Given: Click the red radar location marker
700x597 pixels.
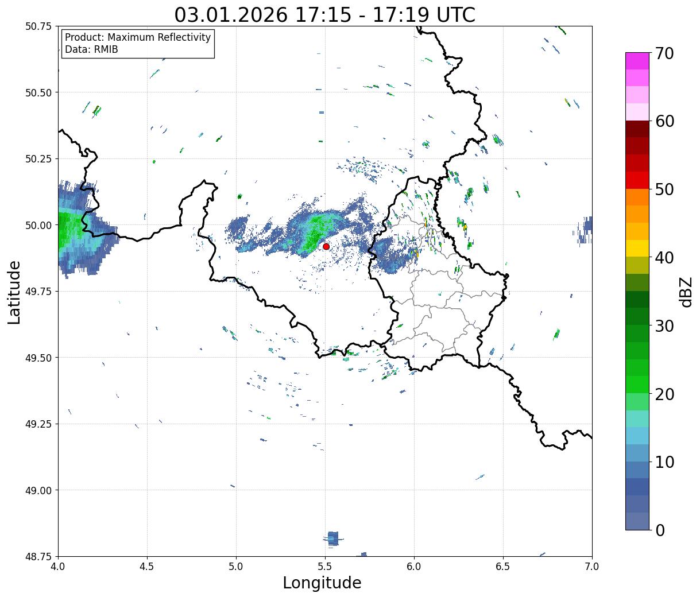Looking at the screenshot, I should tap(326, 246).
